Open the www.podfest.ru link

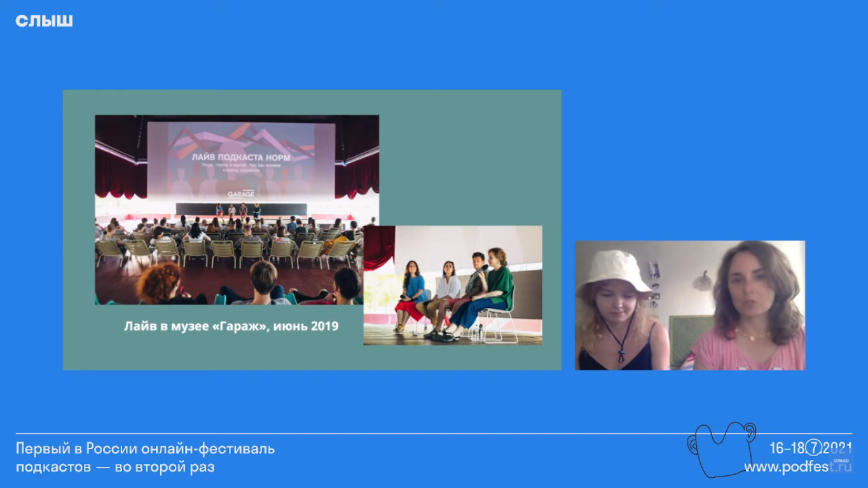coord(797,467)
